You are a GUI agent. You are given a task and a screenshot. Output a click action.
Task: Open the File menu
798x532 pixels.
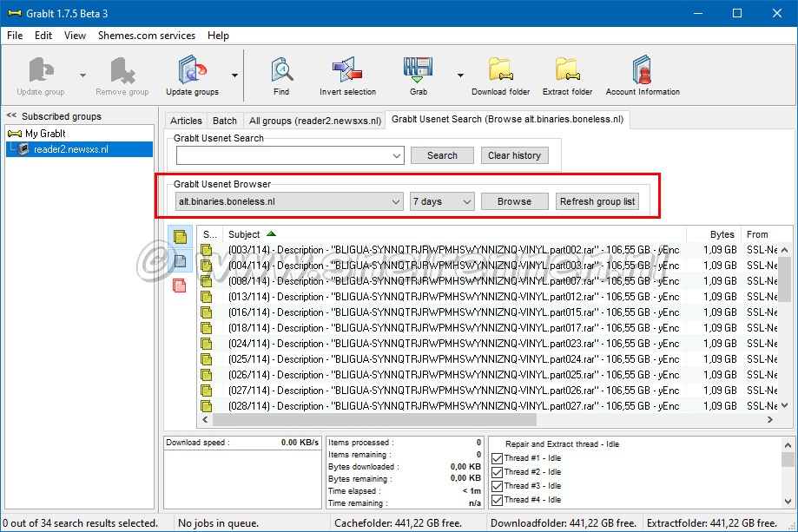(x=15, y=36)
